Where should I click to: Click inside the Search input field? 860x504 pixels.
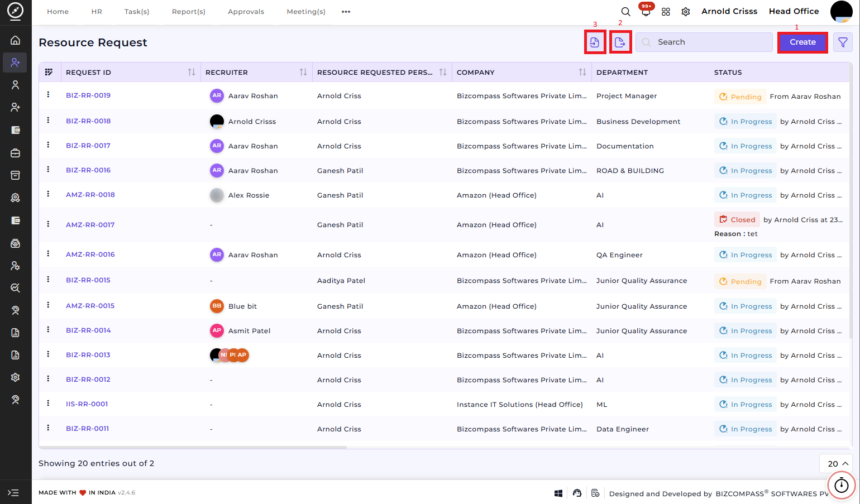point(704,42)
